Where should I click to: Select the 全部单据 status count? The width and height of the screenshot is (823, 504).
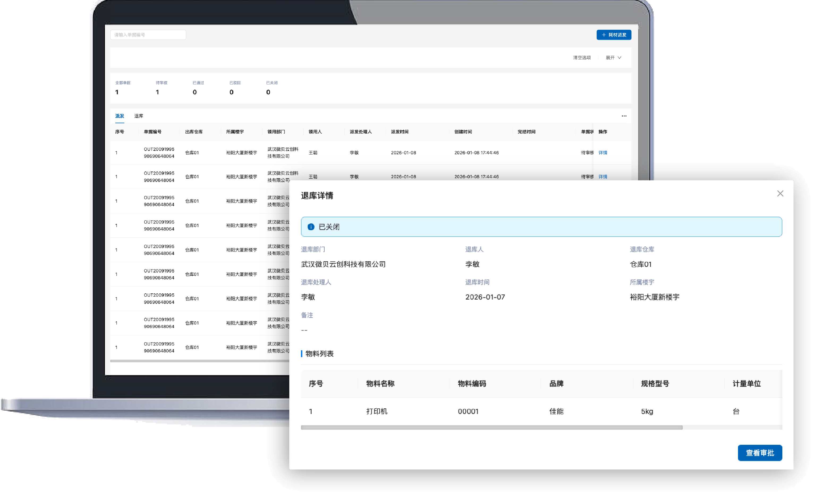pos(122,88)
